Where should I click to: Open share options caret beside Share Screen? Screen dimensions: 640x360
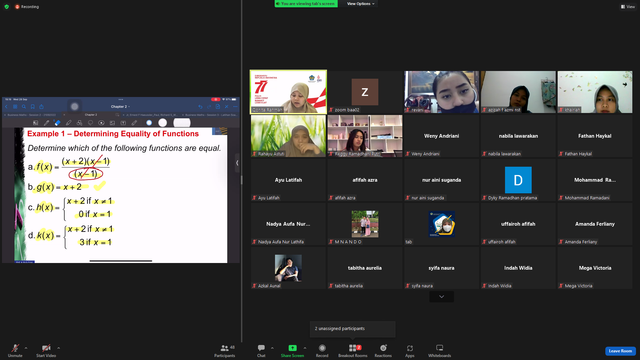305,348
